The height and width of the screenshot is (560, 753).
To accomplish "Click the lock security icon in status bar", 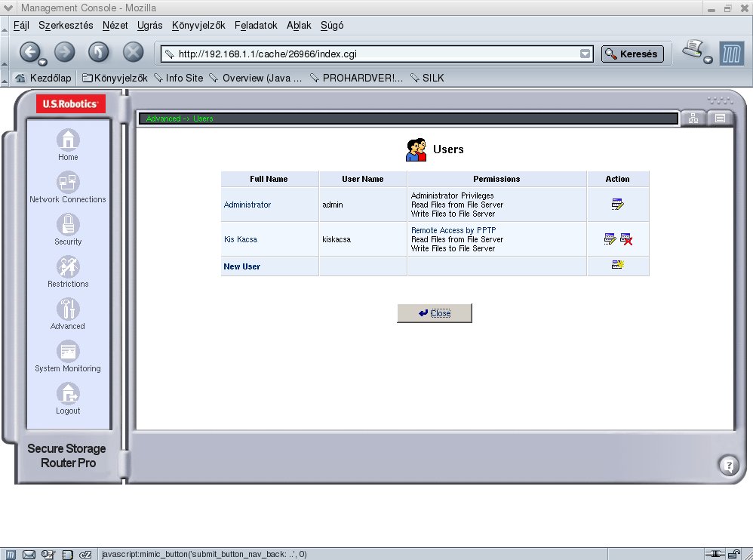I will point(734,554).
